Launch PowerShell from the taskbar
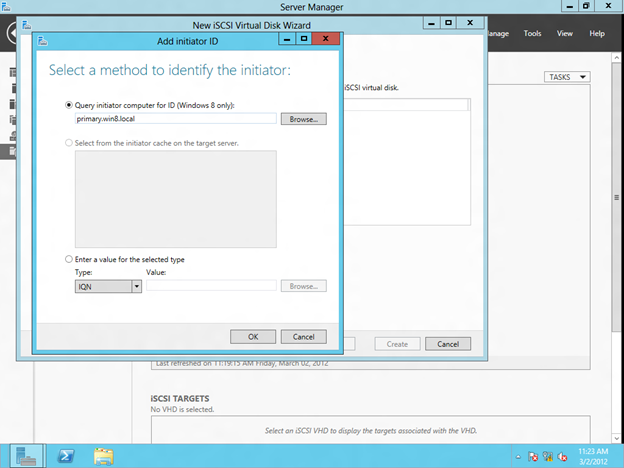The height and width of the screenshot is (468, 624). pos(67,456)
